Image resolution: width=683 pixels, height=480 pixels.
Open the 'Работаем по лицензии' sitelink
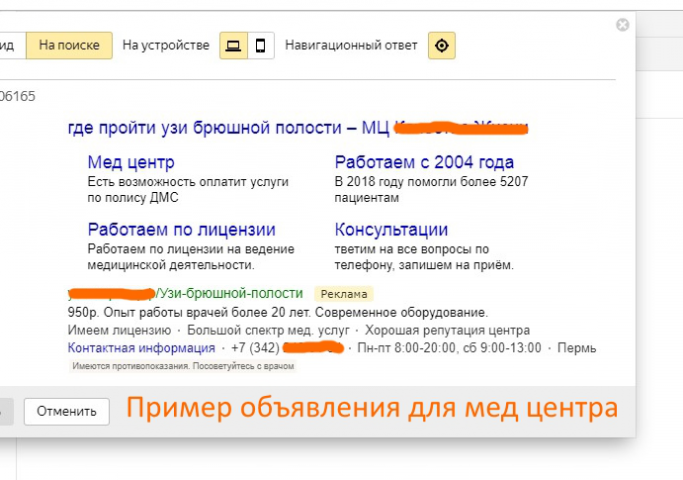[182, 230]
